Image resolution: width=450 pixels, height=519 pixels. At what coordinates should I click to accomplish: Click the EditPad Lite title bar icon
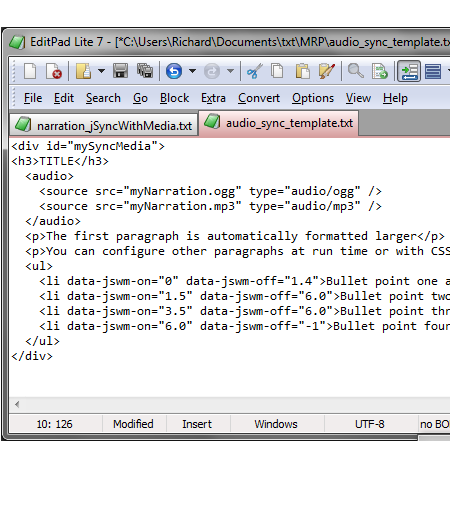coord(17,42)
